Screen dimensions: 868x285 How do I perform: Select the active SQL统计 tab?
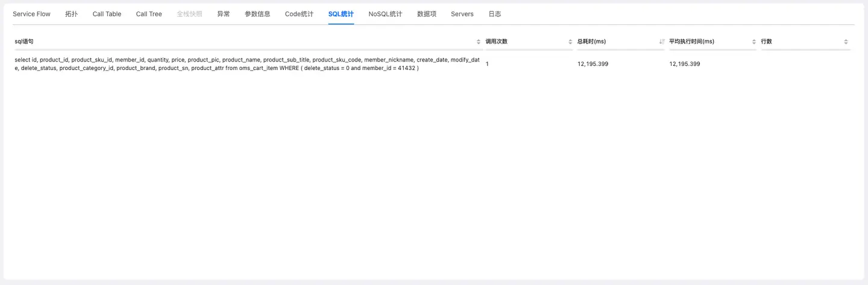point(341,14)
